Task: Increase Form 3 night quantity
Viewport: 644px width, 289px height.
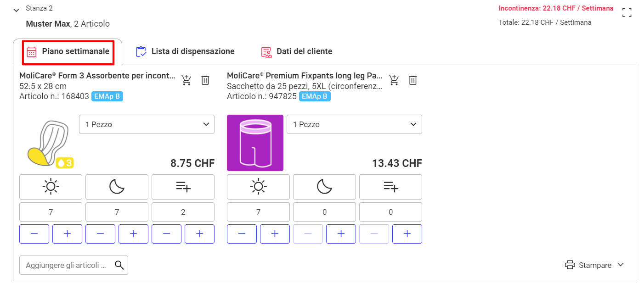Action: coord(133,234)
